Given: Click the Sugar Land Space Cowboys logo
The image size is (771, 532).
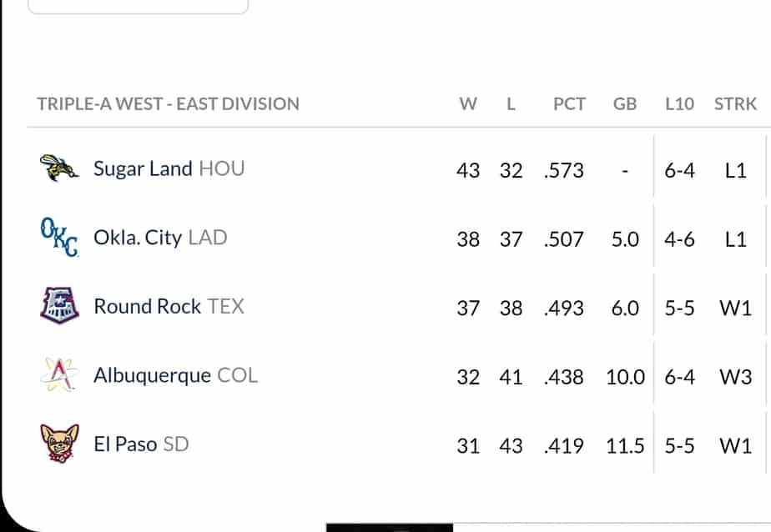Looking at the screenshot, I should click(x=59, y=168).
